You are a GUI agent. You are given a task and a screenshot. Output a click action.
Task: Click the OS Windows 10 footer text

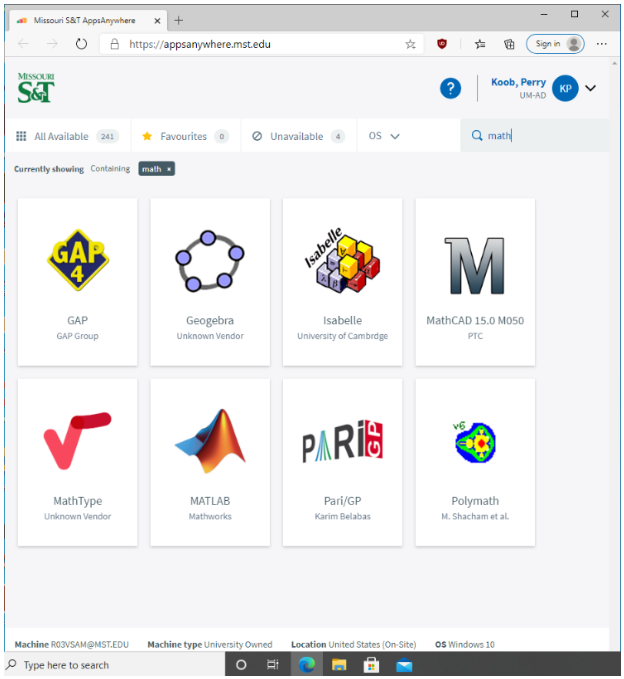(465, 644)
